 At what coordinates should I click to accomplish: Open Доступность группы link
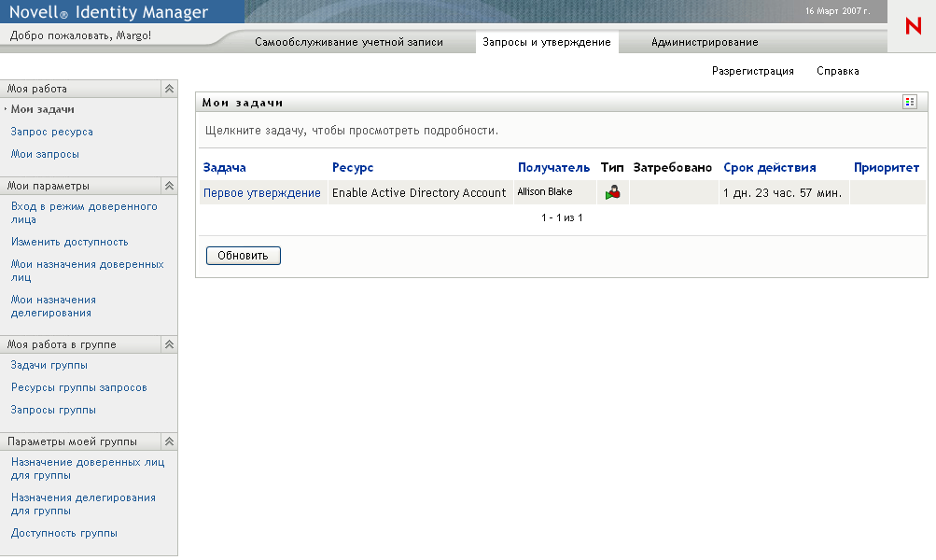coord(63,533)
